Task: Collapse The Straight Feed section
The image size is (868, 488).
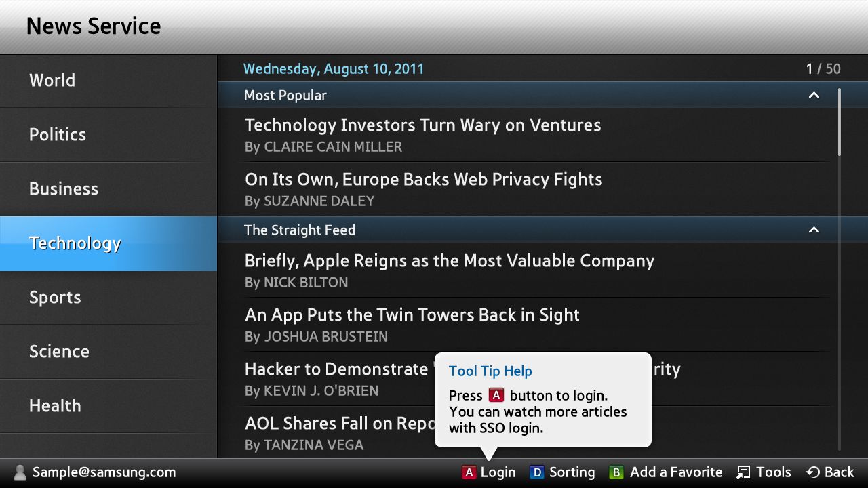Action: (x=814, y=230)
